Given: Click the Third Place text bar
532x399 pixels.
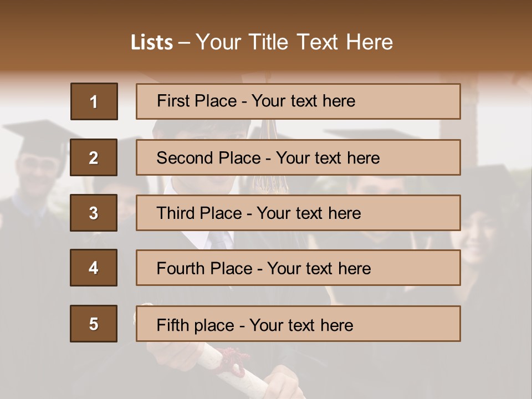Looking at the screenshot, I should coord(298,213).
